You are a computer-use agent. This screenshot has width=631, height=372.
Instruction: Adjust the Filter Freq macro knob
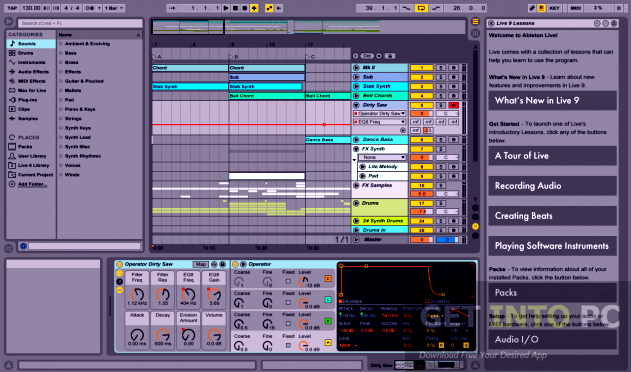[137, 294]
